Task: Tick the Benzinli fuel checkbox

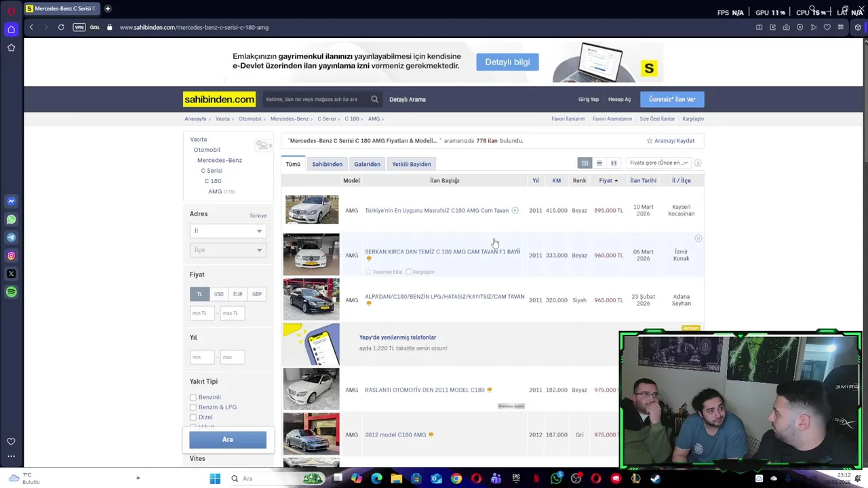Action: [x=193, y=397]
